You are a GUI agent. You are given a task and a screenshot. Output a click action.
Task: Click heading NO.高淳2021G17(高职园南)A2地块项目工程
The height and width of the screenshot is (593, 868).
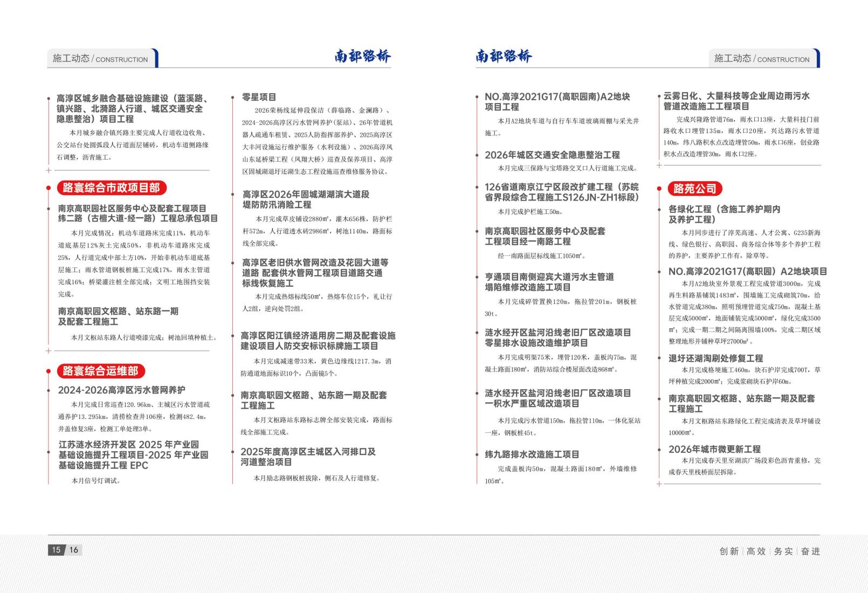[557, 102]
